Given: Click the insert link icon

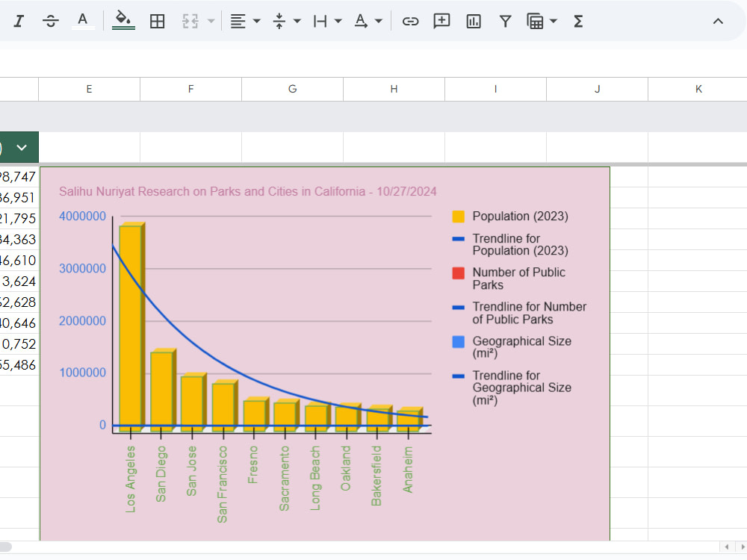Looking at the screenshot, I should (410, 21).
